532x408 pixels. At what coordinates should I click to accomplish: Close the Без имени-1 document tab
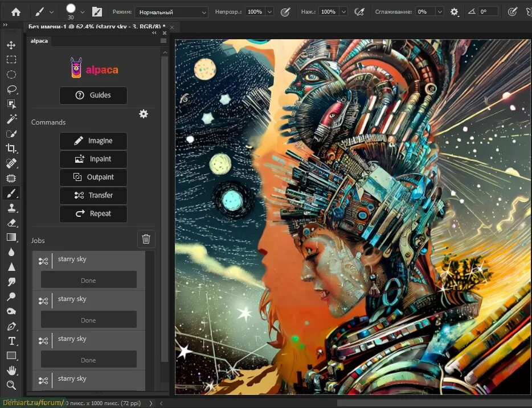tap(172, 27)
